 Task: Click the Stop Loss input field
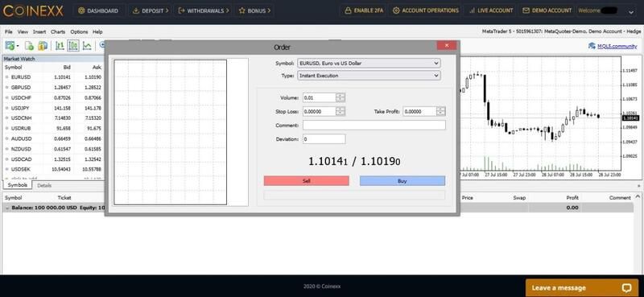(320, 111)
